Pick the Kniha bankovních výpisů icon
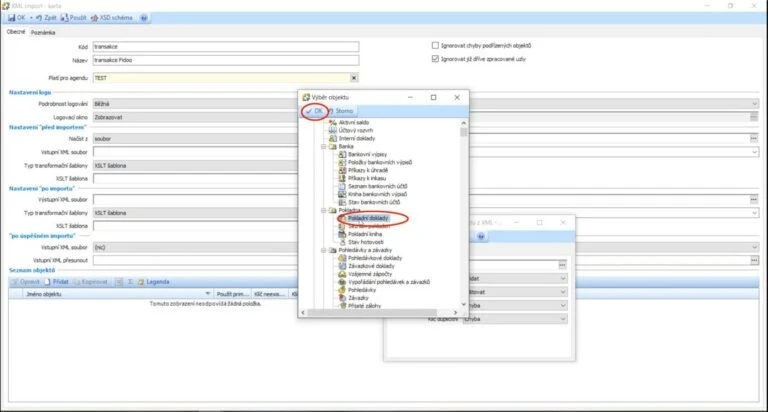 point(342,194)
